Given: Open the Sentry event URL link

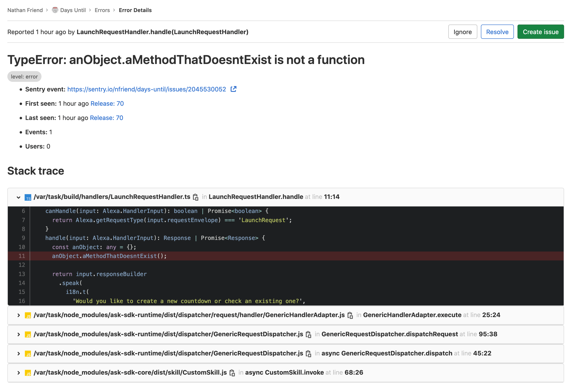Looking at the screenshot, I should [147, 89].
